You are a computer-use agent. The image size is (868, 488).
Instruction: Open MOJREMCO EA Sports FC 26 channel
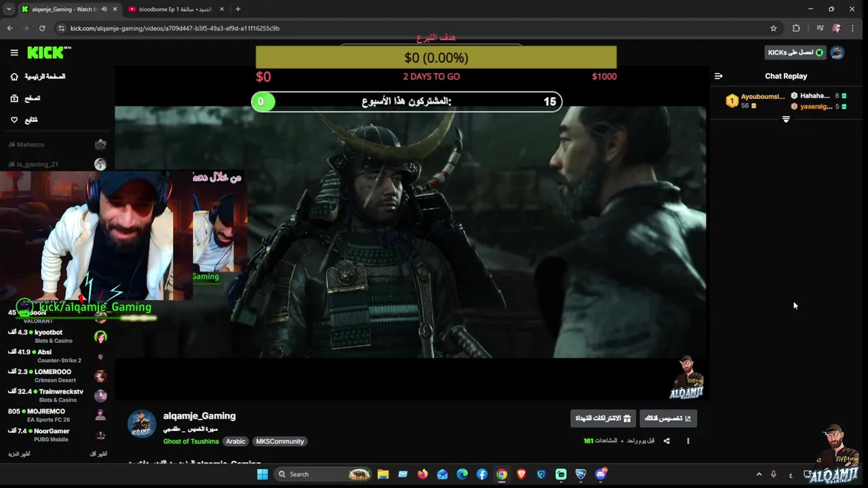click(58, 415)
